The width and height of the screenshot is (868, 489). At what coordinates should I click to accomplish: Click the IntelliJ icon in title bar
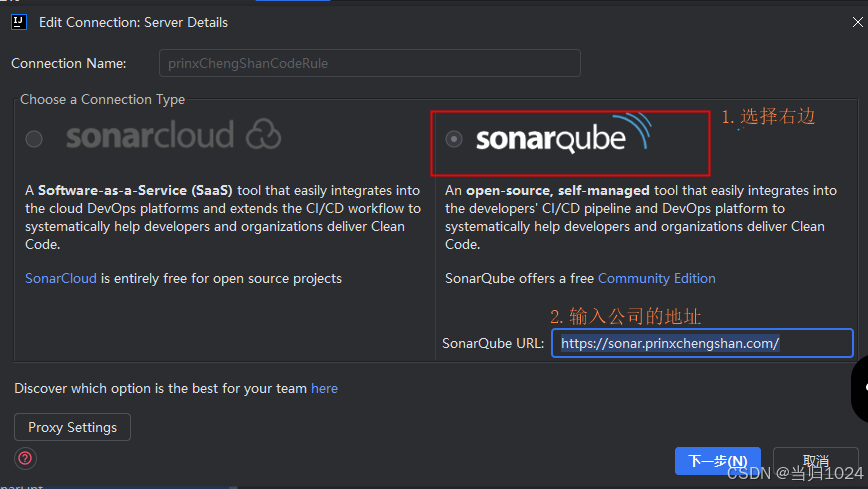[x=19, y=22]
